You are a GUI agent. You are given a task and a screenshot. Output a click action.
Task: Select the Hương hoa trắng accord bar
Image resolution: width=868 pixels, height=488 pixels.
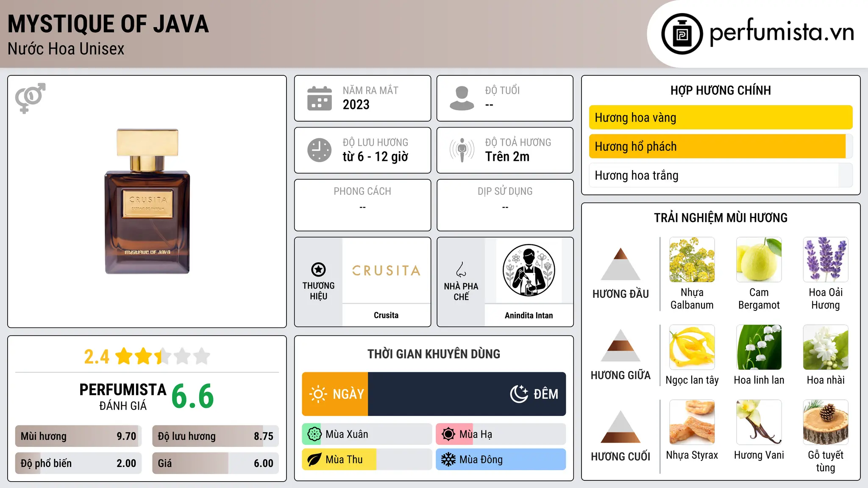coord(721,175)
